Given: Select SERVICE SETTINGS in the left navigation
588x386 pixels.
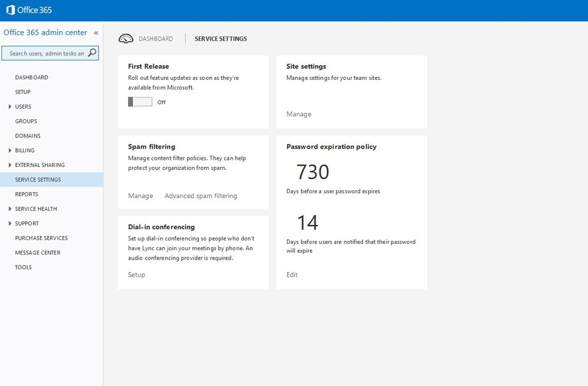Looking at the screenshot, I should click(51, 180).
